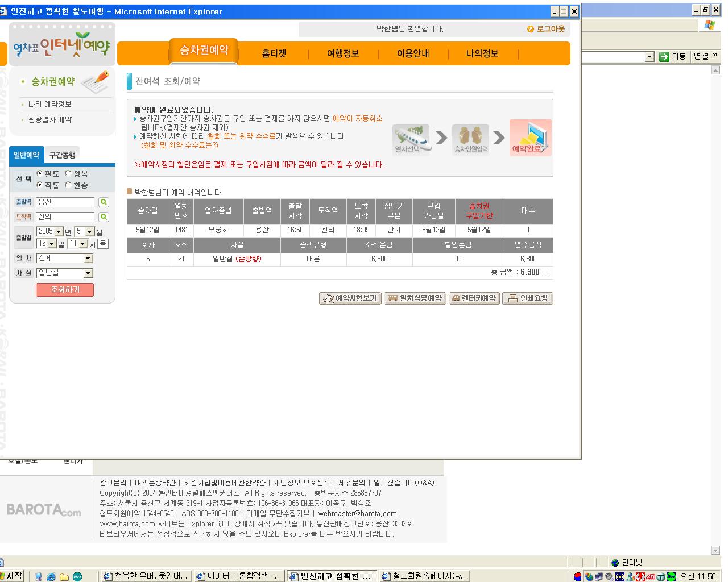Click the 열차표 인터넷예약 logo
728x582 pixels.
click(x=62, y=46)
